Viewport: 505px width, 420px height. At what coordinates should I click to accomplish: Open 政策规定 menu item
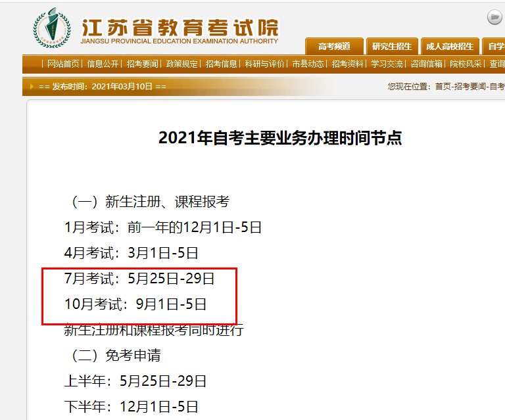pos(181,64)
